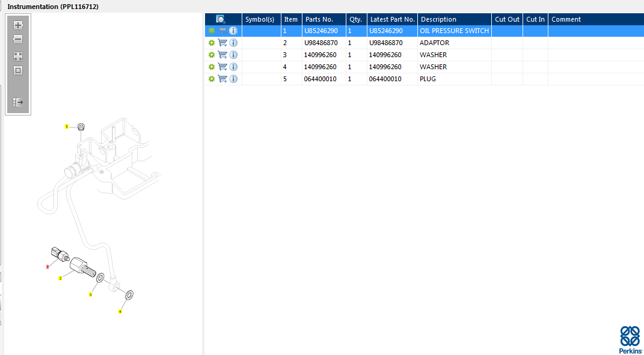Click gear icon for ADAPTOR row
This screenshot has width=644, height=355.
[212, 43]
